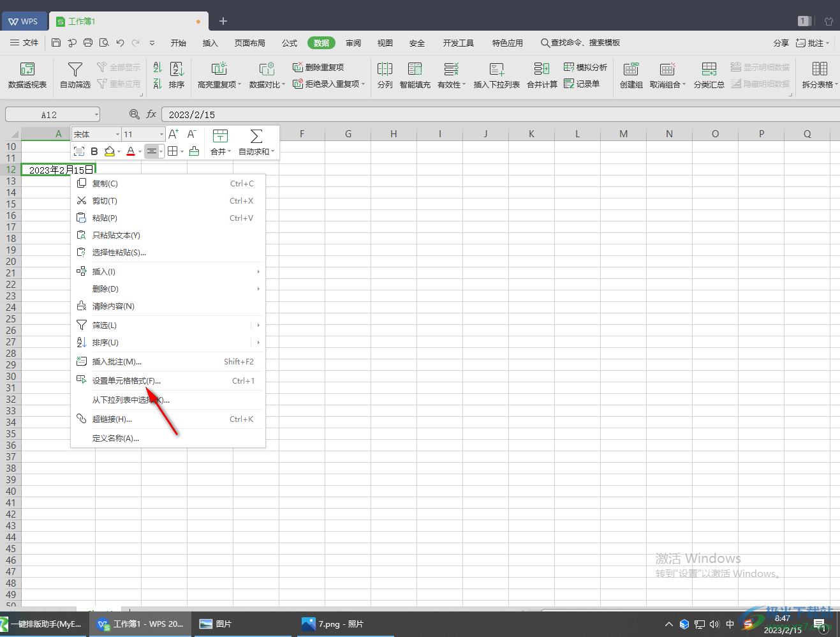Apply yellow fill color bucket
Viewport: 840px width, 637px height.
pyautogui.click(x=110, y=151)
